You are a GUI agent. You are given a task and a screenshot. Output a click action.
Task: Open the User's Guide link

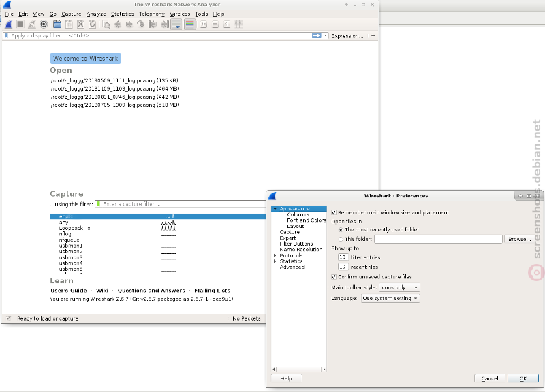[x=69, y=291]
